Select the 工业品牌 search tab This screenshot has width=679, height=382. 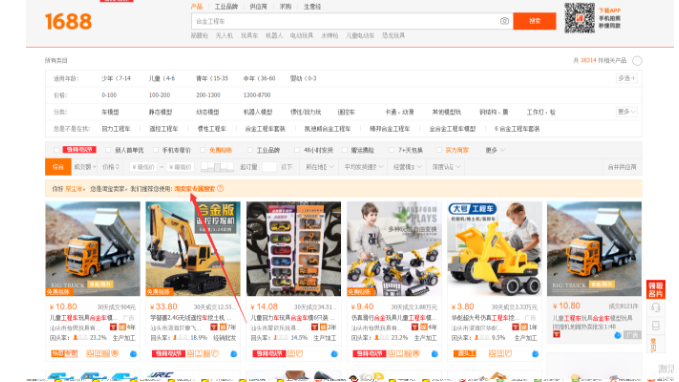click(226, 6)
